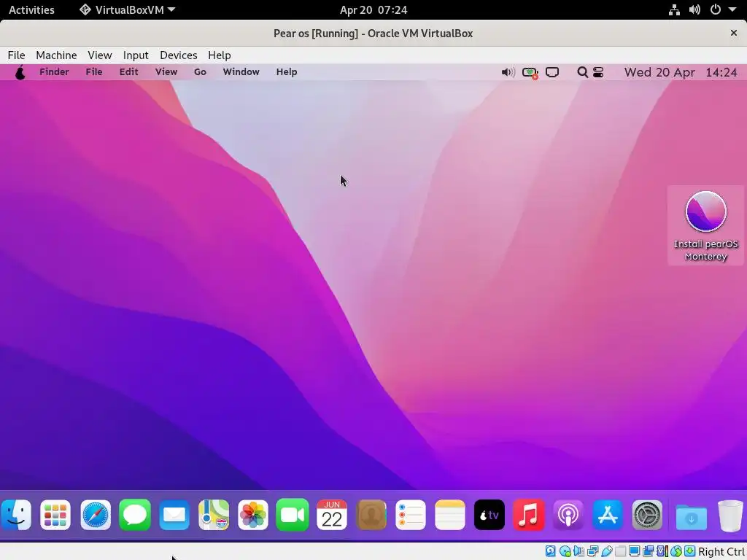This screenshot has width=747, height=560.
Task: Open VirtualBox View menu
Action: click(x=99, y=55)
